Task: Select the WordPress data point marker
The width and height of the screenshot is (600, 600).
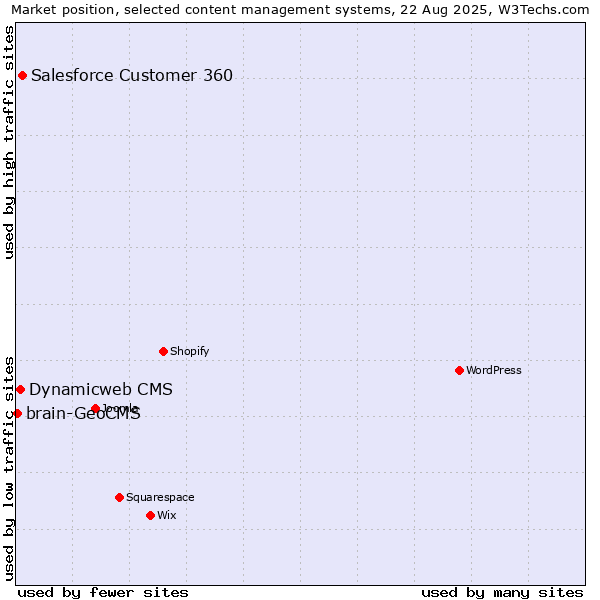Action: coord(460,370)
